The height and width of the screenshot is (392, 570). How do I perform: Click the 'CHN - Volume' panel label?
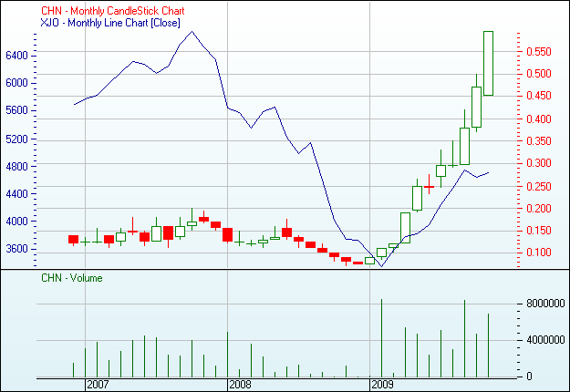[72, 278]
